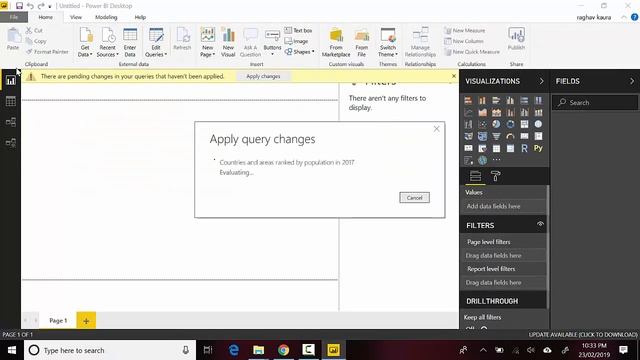Expand the Recent Sources dropdown
The height and width of the screenshot is (360, 640).
pyautogui.click(x=108, y=42)
